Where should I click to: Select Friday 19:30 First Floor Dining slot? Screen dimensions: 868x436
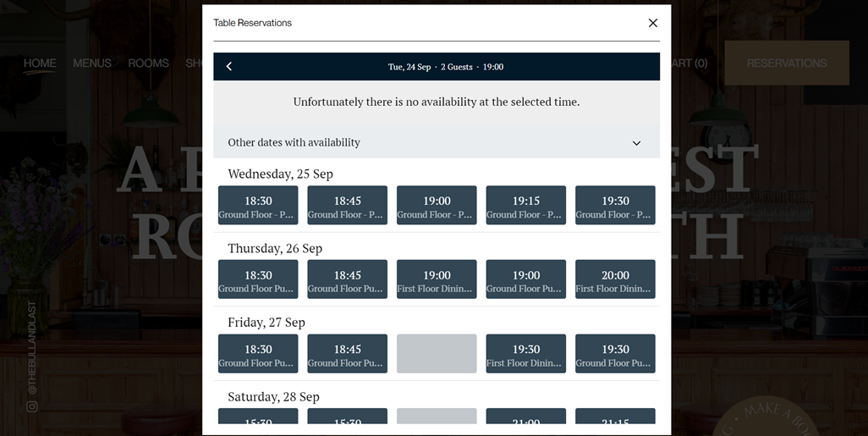[526, 353]
